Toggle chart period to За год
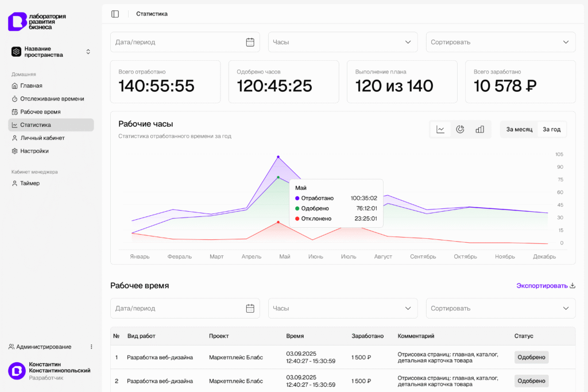Viewport: 588px width, 392px height. (551, 129)
